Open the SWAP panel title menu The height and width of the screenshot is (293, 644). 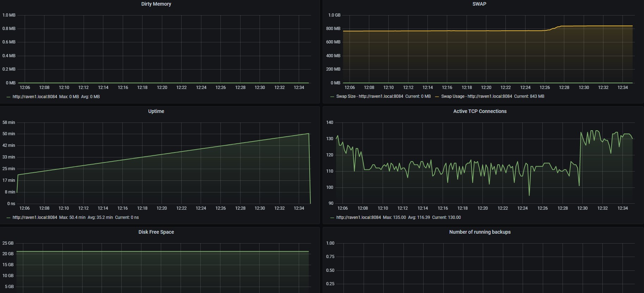[479, 4]
